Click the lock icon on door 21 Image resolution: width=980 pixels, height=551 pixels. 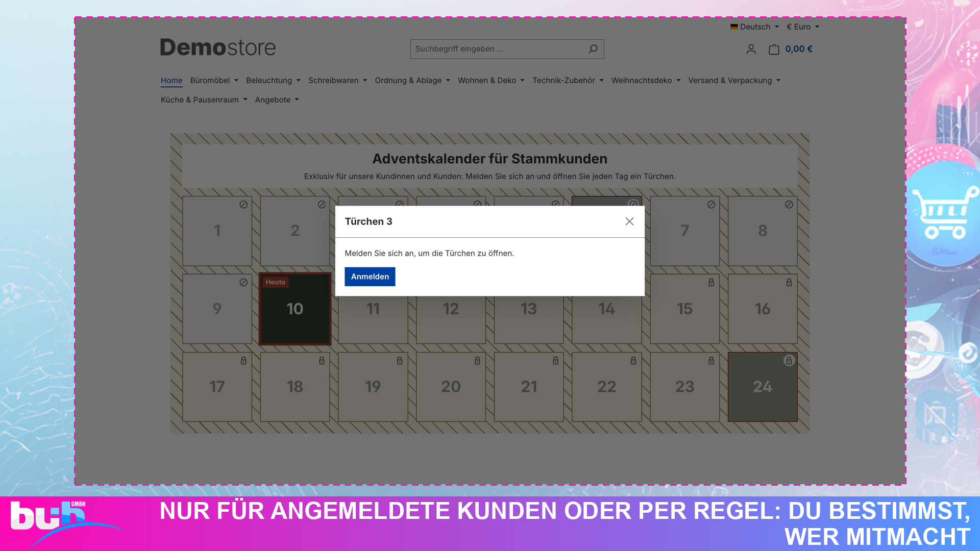pos(555,361)
